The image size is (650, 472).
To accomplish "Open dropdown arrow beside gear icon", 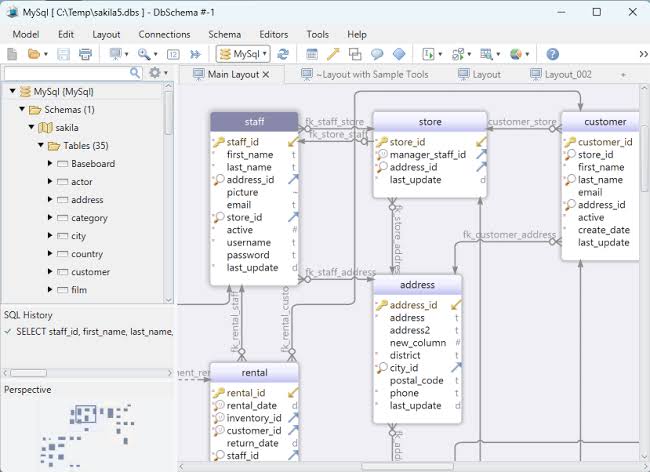I will [x=166, y=73].
